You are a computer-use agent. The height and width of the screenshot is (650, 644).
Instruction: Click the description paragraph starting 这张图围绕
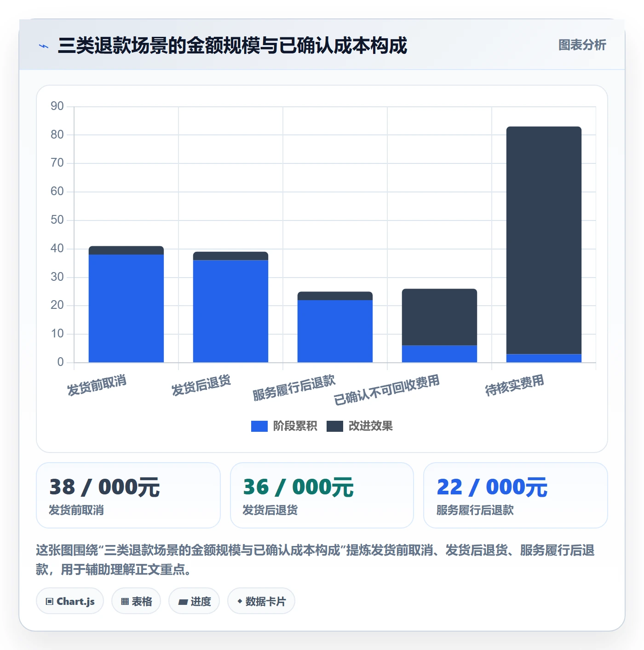tap(316, 560)
